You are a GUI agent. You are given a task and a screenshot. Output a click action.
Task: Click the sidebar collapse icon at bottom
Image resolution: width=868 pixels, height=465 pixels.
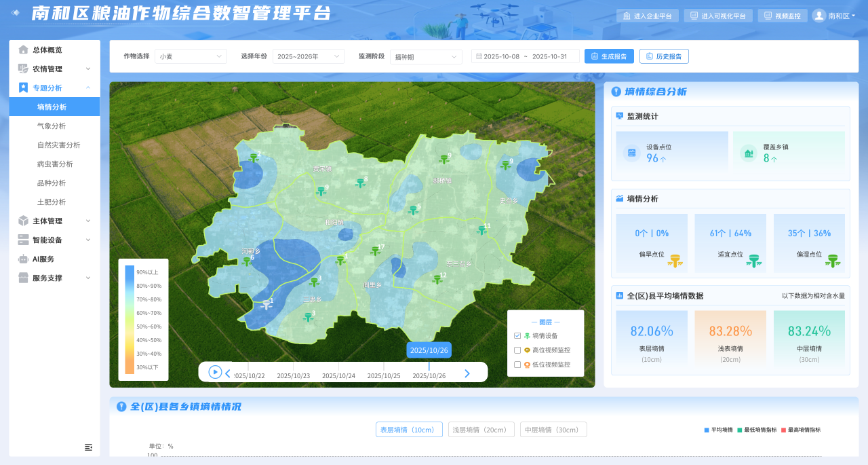(x=88, y=447)
